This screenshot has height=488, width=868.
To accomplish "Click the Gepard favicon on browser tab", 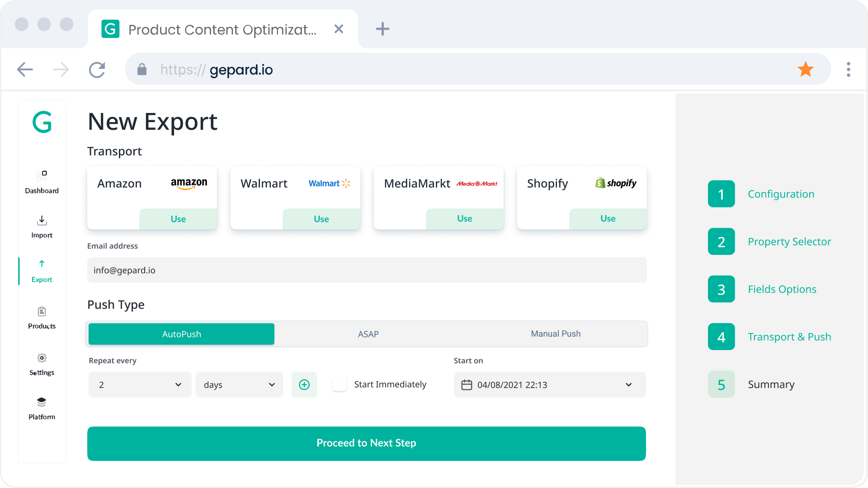I will tap(110, 29).
